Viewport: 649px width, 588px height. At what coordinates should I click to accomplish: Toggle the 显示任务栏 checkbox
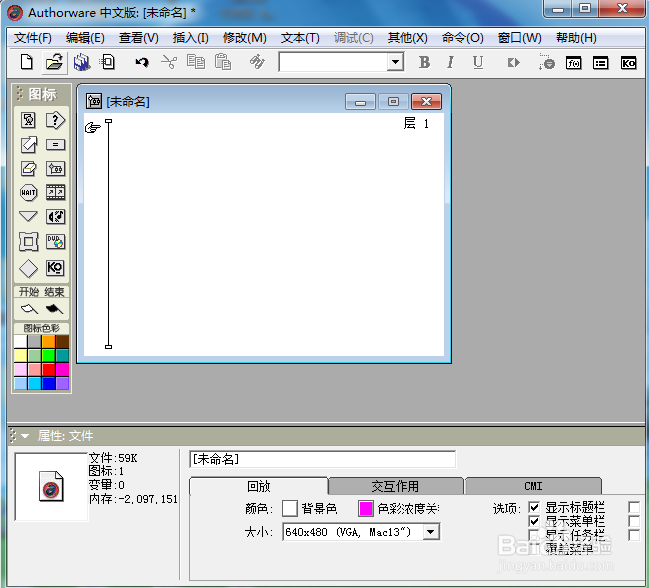point(534,535)
